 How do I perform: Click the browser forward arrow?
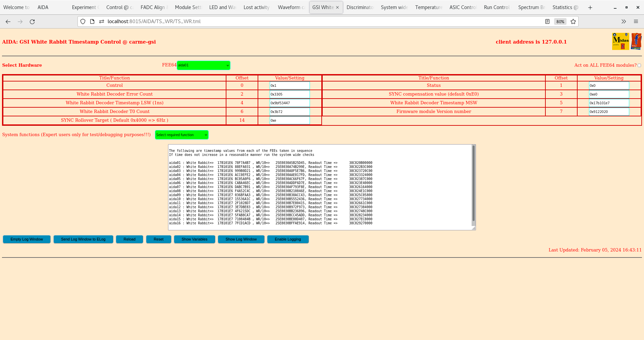coord(20,21)
